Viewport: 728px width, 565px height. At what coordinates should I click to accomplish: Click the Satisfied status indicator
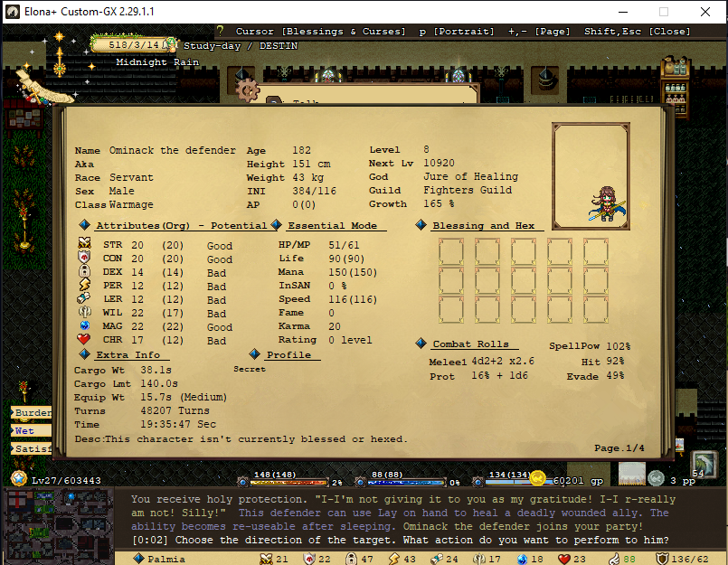(x=31, y=448)
